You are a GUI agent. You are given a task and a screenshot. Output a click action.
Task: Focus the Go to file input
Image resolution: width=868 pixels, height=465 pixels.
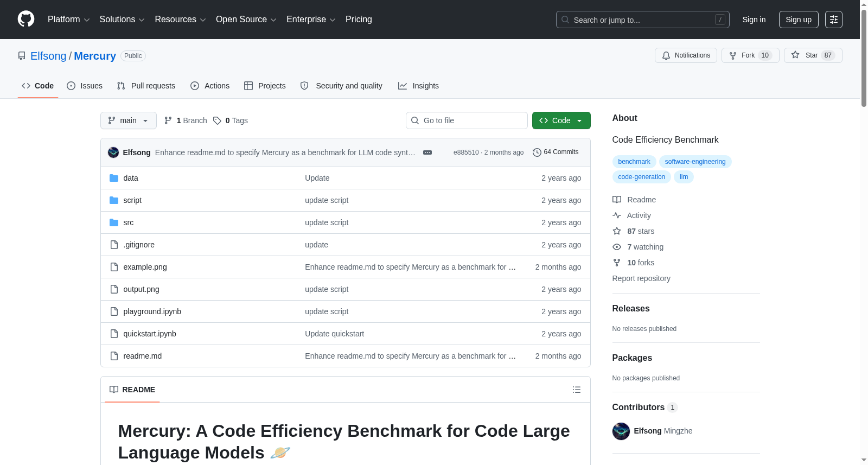pyautogui.click(x=467, y=120)
